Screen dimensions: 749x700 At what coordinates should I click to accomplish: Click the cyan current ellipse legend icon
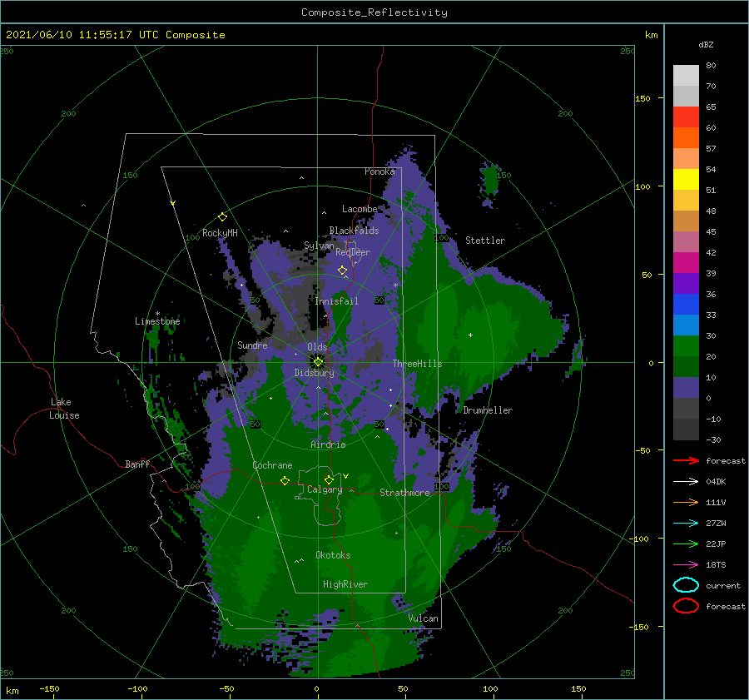[686, 585]
